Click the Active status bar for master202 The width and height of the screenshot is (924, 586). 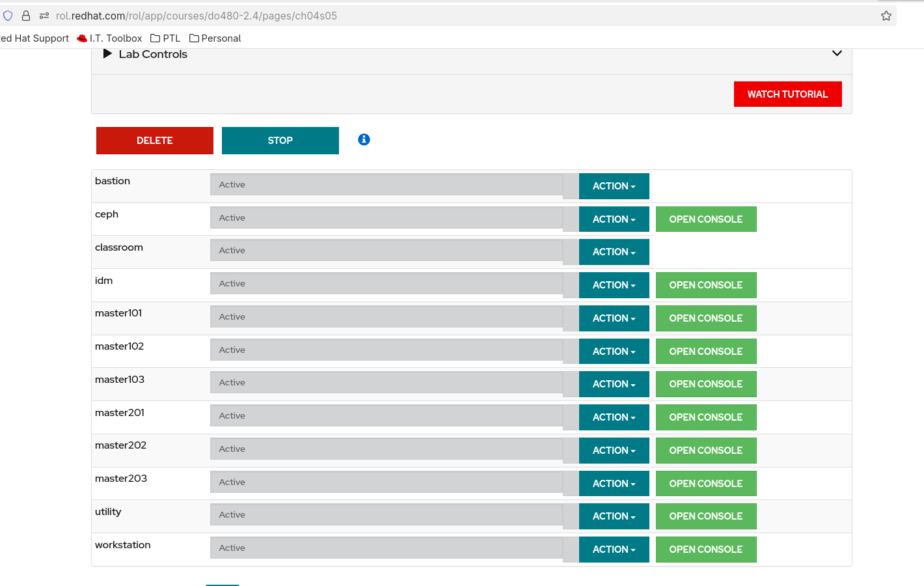[387, 449]
